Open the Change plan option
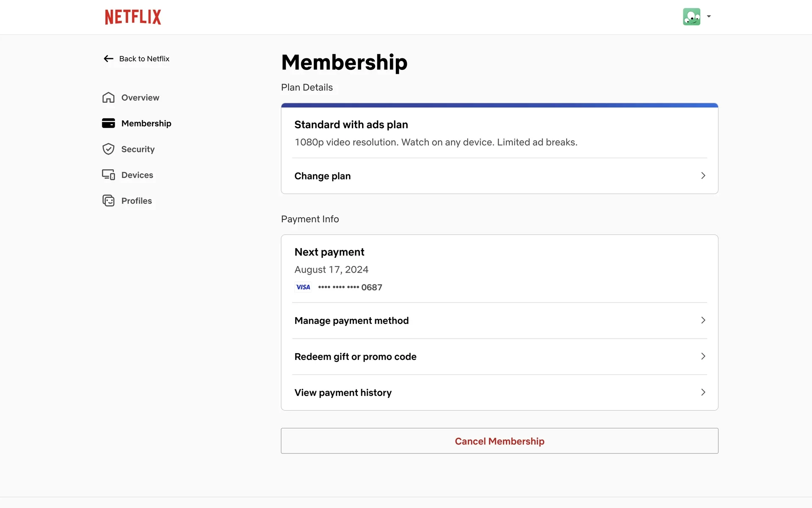This screenshot has height=508, width=812. coord(499,176)
